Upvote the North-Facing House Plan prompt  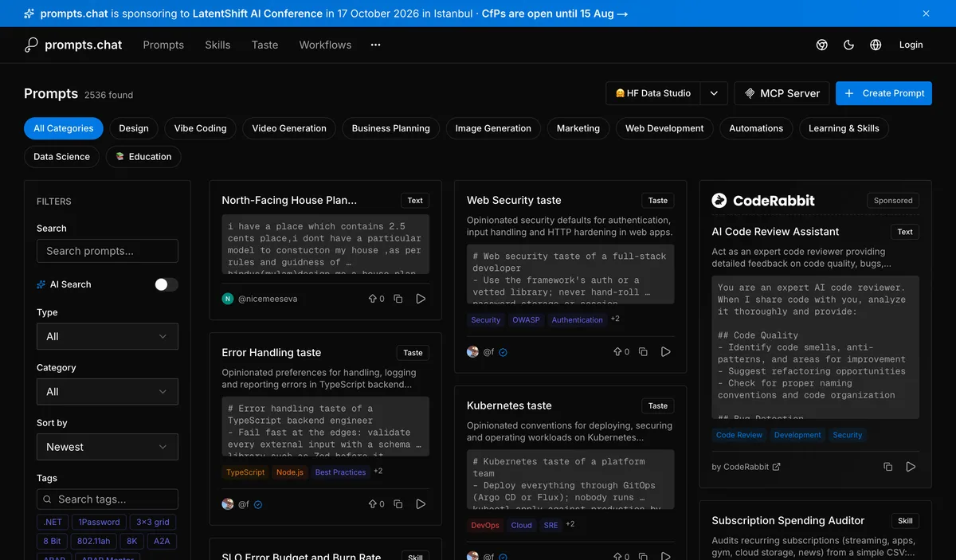[x=376, y=299]
